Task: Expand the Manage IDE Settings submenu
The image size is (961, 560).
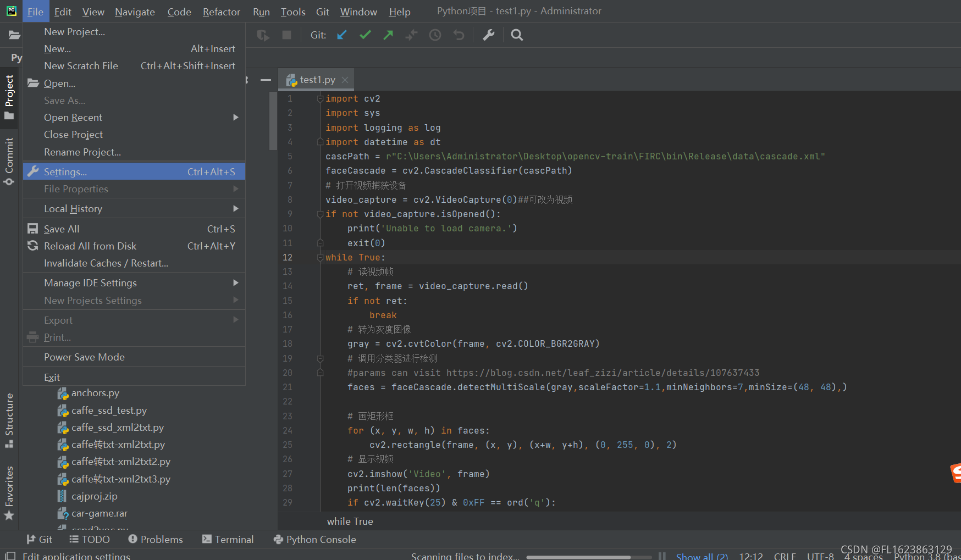Action: click(134, 283)
